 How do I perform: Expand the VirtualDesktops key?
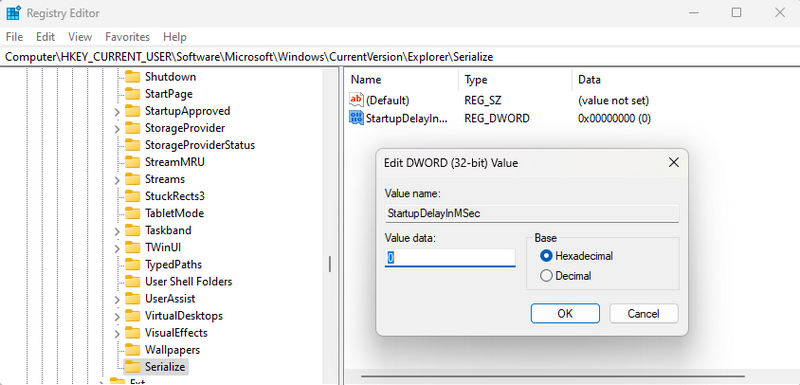(x=117, y=317)
